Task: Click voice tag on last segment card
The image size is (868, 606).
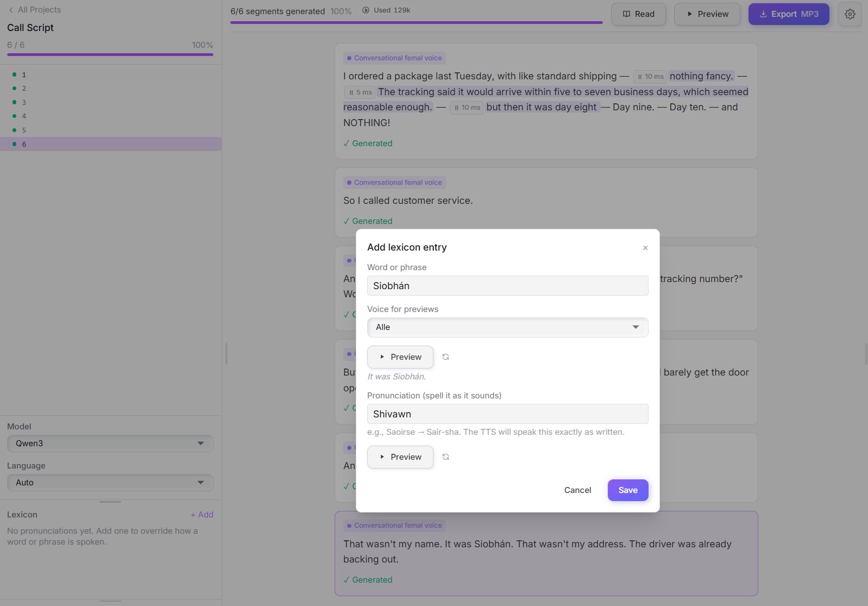Action: pyautogui.click(x=394, y=526)
